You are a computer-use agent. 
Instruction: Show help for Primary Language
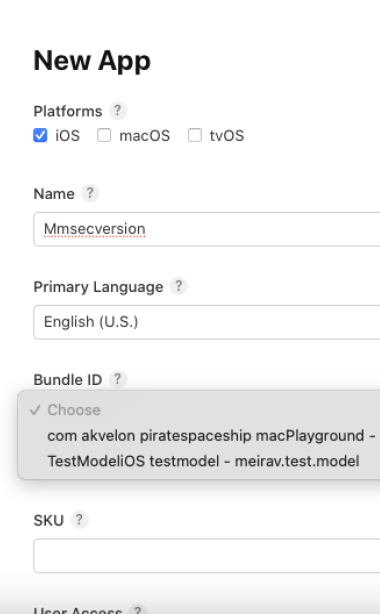tap(178, 286)
